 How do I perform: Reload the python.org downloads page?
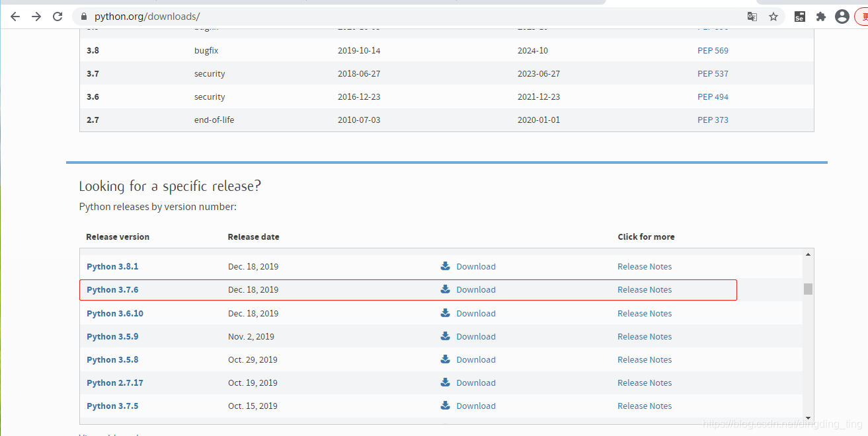coord(58,17)
